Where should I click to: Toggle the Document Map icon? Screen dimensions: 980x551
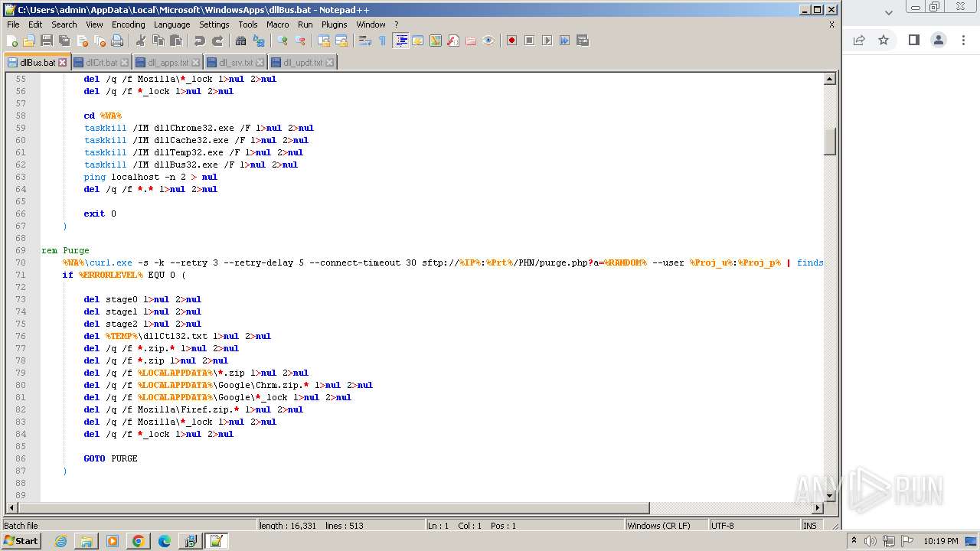[x=436, y=41]
